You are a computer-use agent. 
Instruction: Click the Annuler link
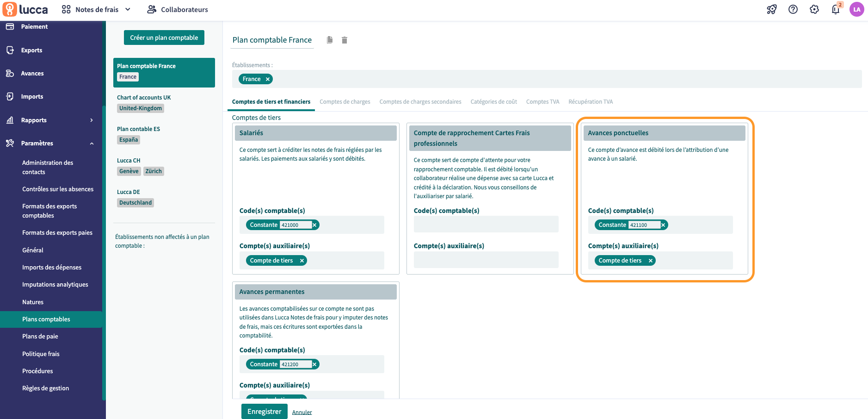302,412
